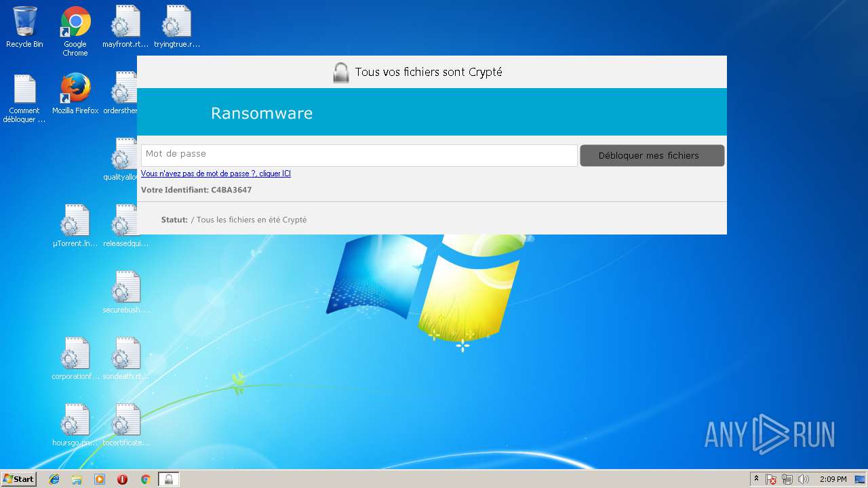Open Internet Explorer from the taskbar

54,479
